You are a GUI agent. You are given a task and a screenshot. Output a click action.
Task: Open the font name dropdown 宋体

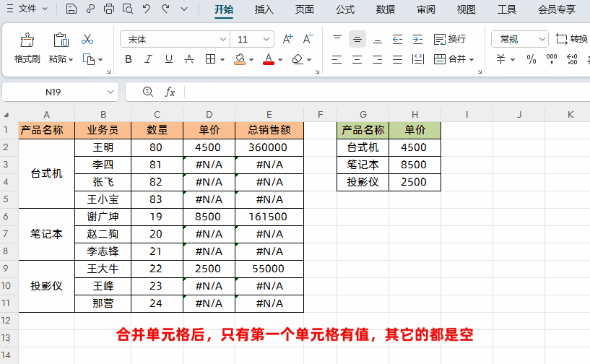point(222,39)
